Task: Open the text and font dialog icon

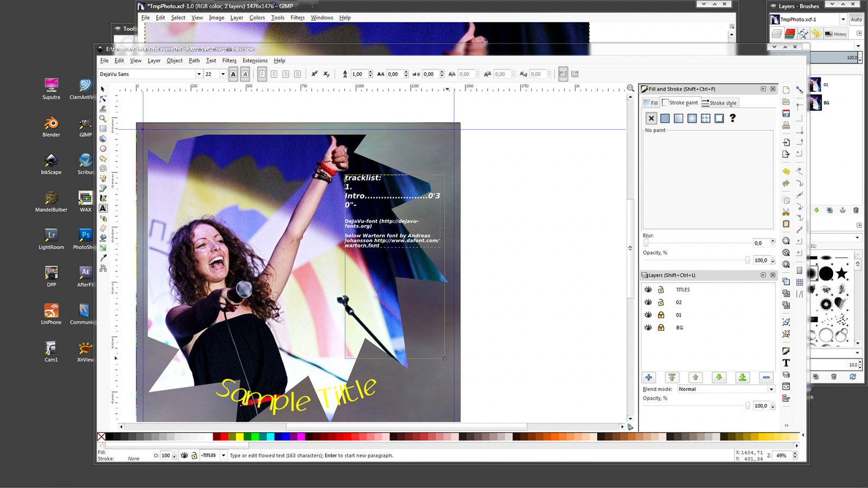Action: [x=786, y=363]
